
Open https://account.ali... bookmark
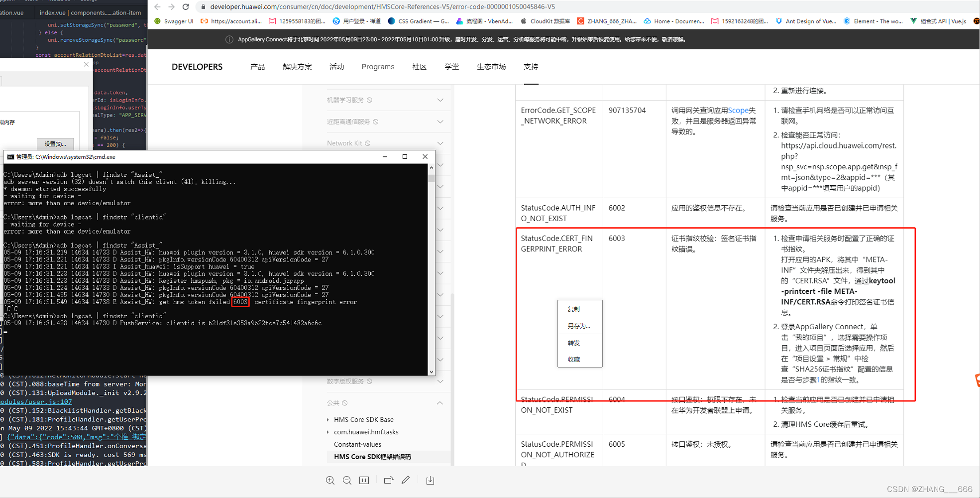coord(231,21)
